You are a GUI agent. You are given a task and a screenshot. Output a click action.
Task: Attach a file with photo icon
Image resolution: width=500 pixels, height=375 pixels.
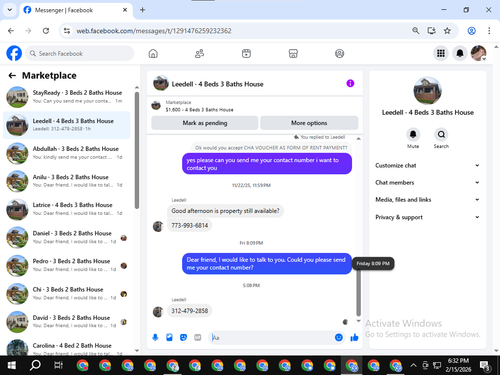169,338
